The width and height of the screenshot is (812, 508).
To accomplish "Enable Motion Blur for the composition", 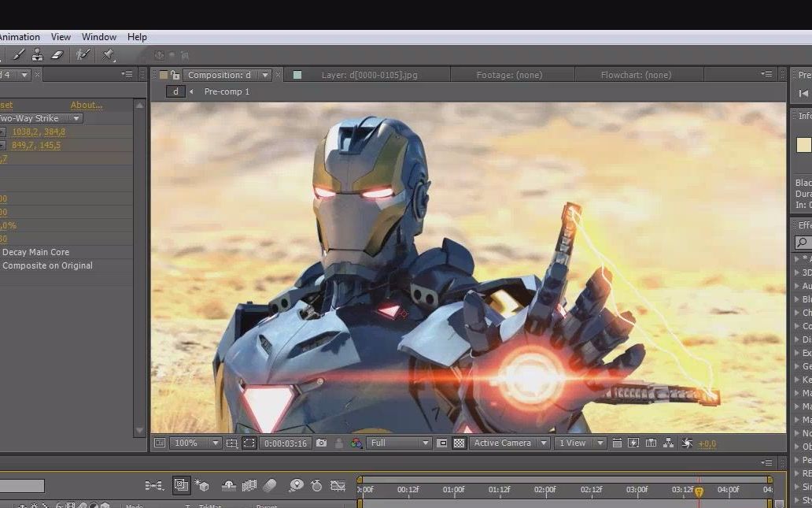I will 270,486.
